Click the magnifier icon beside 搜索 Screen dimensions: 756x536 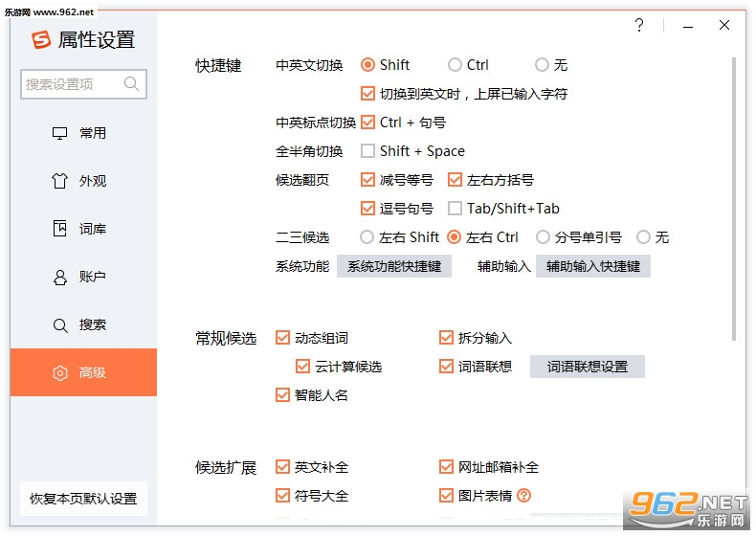click(x=59, y=324)
